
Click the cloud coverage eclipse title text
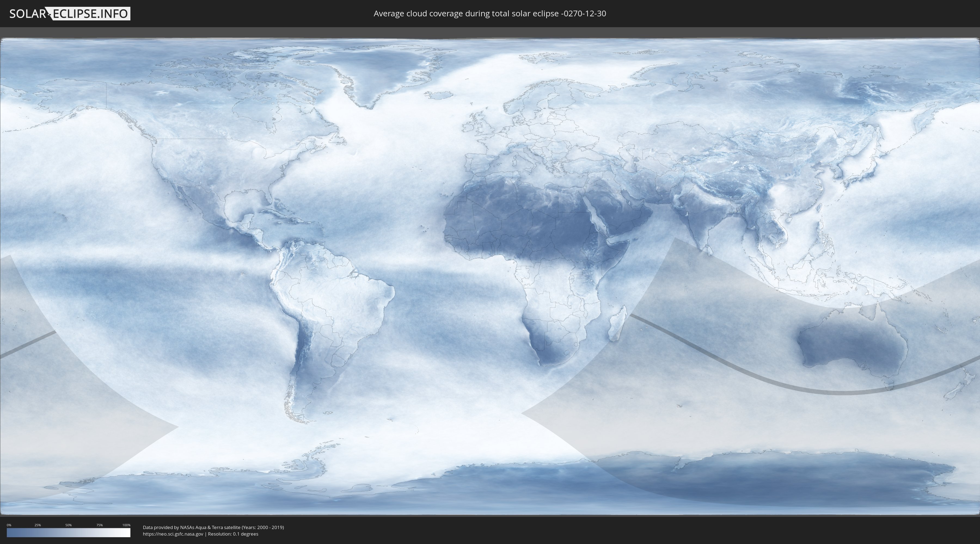click(x=490, y=14)
